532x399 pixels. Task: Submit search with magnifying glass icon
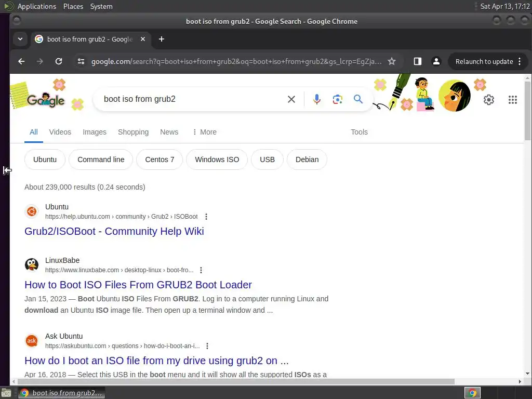[x=358, y=99]
